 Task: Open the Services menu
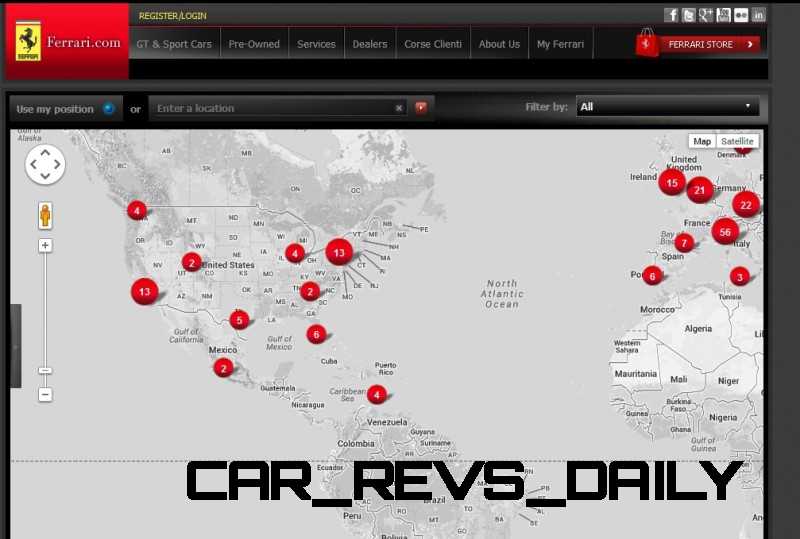(316, 44)
